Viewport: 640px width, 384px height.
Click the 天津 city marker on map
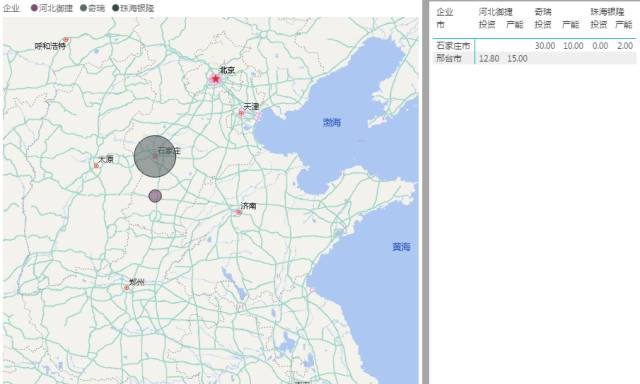pyautogui.click(x=241, y=113)
